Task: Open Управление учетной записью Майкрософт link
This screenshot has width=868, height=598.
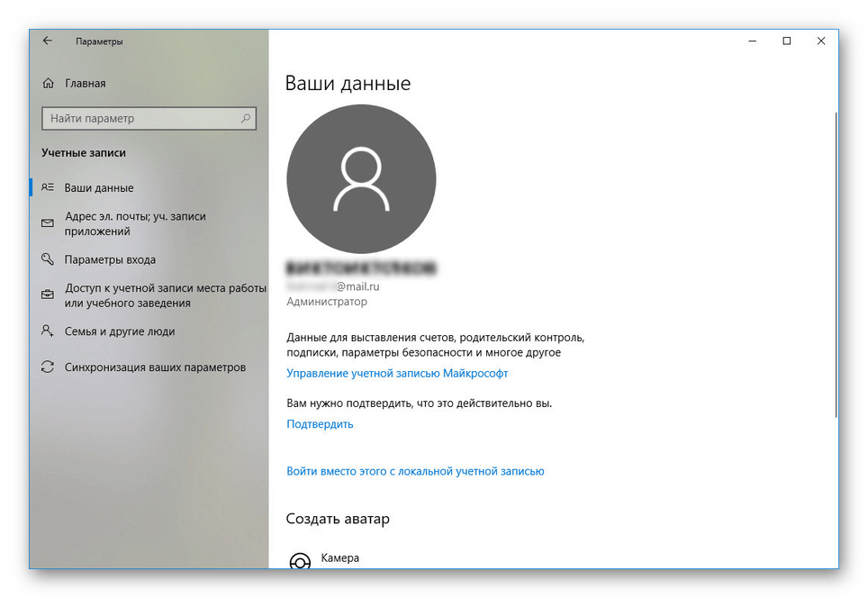Action: (397, 373)
